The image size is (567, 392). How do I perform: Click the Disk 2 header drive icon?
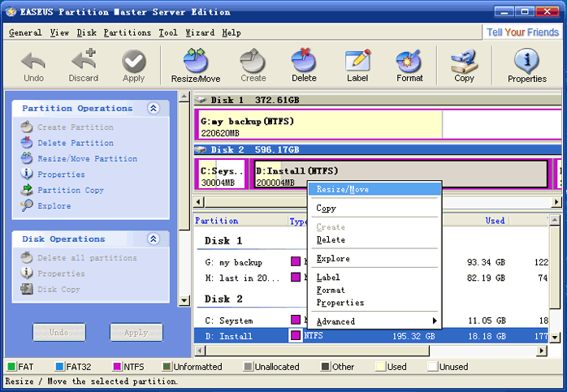pos(201,149)
